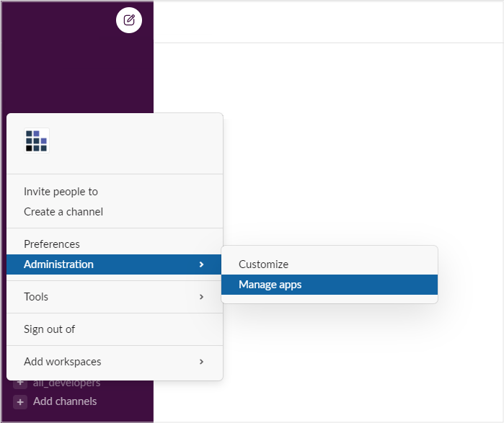Expand the Add workspaces submenu chevron
The height and width of the screenshot is (423, 504).
pyautogui.click(x=201, y=362)
